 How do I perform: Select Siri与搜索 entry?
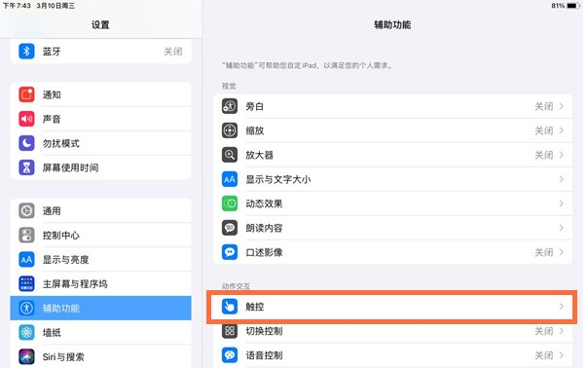(x=100, y=356)
